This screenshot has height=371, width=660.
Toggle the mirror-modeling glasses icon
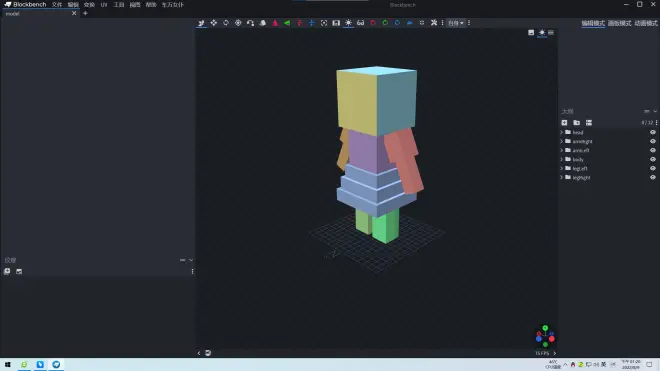[x=360, y=23]
